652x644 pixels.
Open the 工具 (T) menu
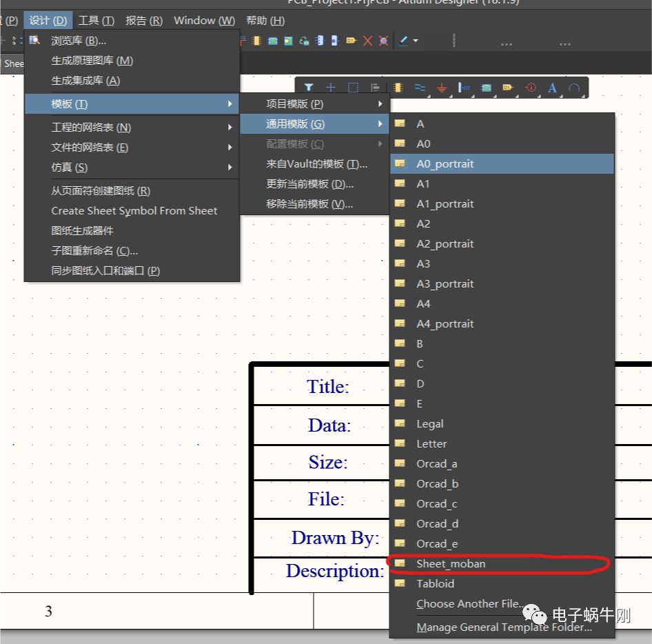96,21
